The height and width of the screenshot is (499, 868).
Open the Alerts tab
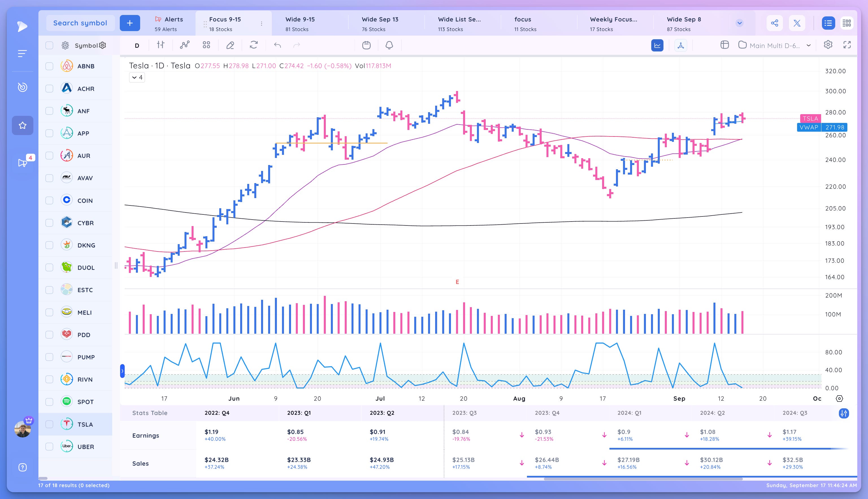coord(169,24)
